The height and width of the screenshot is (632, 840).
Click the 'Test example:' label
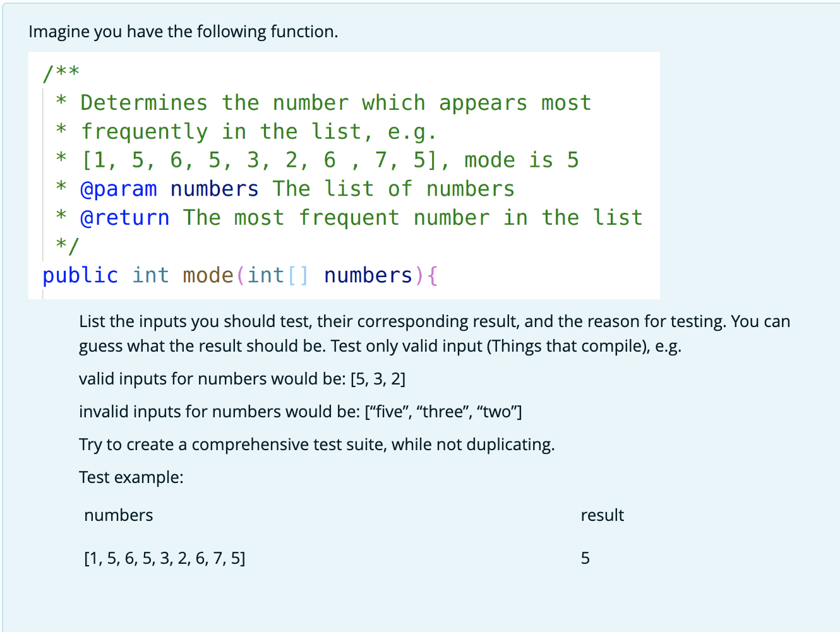click(x=131, y=477)
